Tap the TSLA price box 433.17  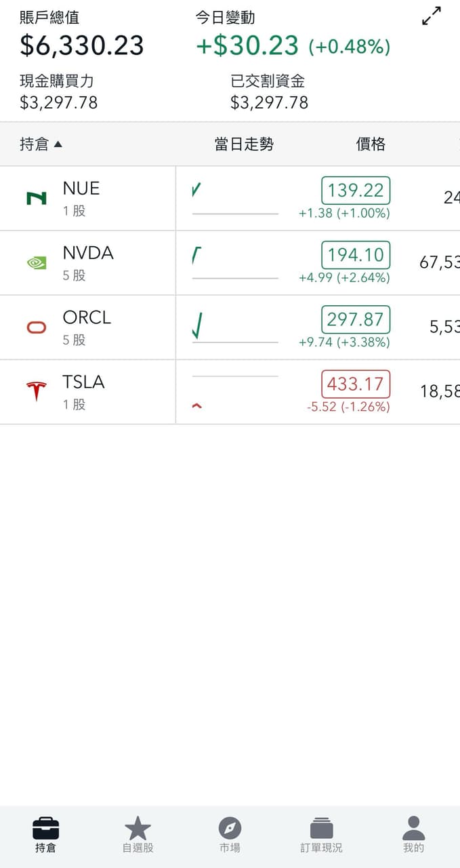pos(356,384)
